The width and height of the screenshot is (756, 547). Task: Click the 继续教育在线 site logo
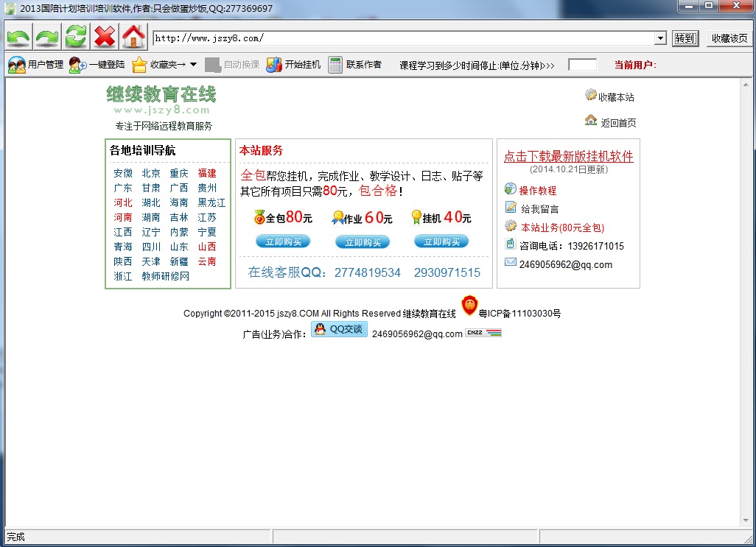coord(161,99)
